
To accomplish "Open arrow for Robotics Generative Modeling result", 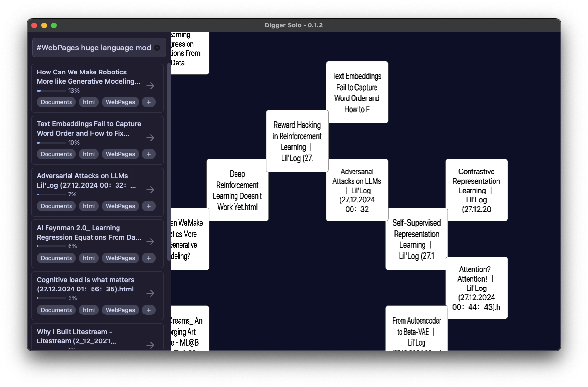I will point(150,86).
